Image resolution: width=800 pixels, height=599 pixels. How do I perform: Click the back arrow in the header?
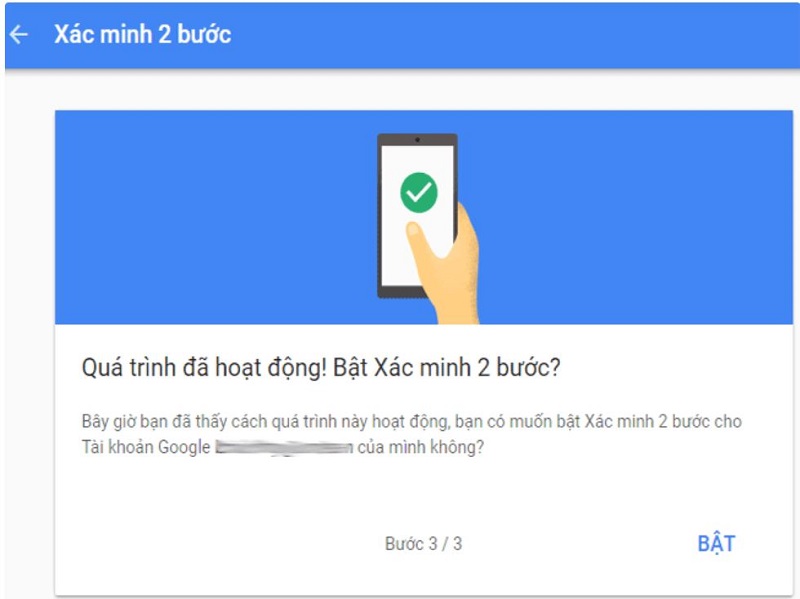pyautogui.click(x=19, y=35)
